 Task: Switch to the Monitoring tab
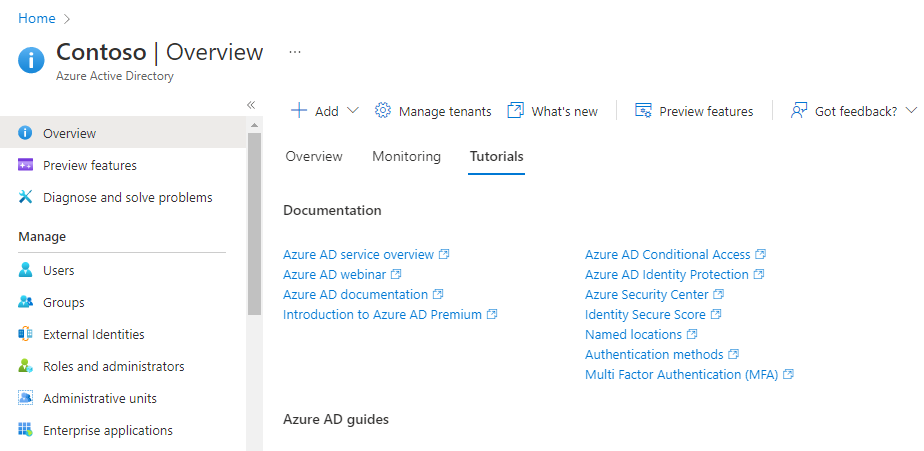pos(406,157)
